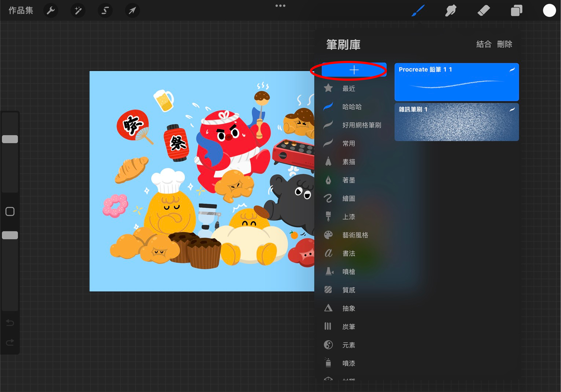Open the 素描 sketching brush set
The height and width of the screenshot is (392, 561).
click(349, 162)
